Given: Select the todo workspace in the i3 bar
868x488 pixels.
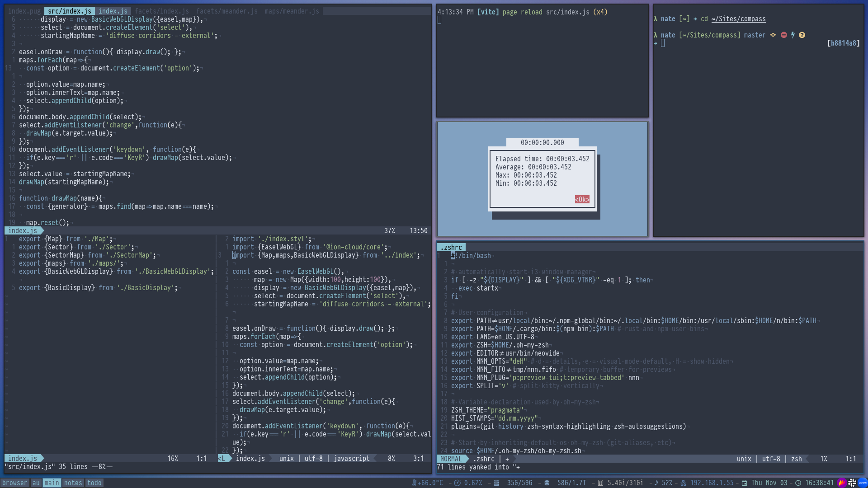Looking at the screenshot, I should (x=94, y=483).
